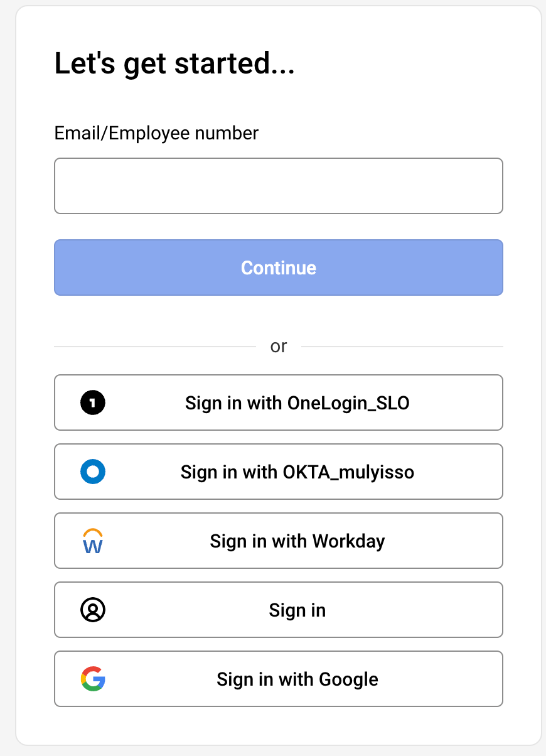Select the blue Okta circle icon

coord(93,472)
